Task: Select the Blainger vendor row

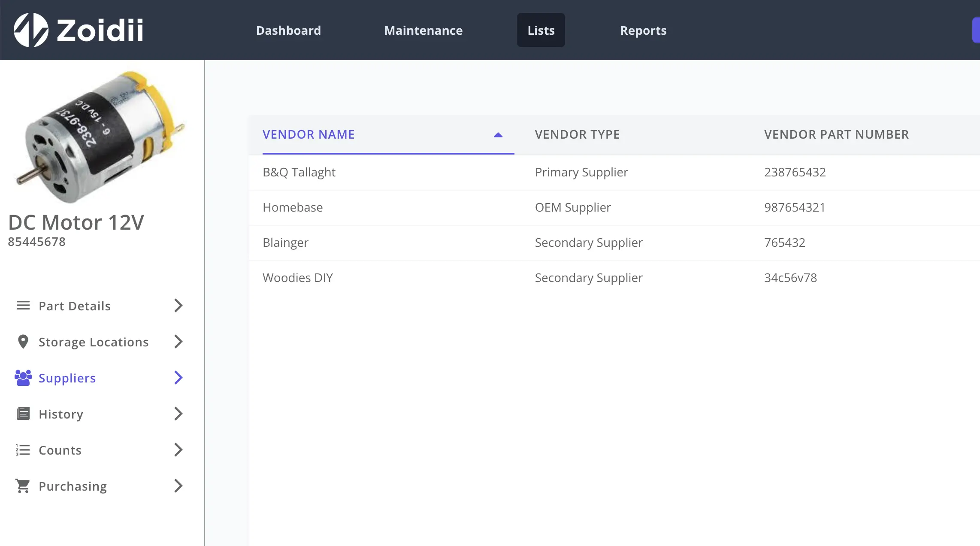Action: click(614, 243)
